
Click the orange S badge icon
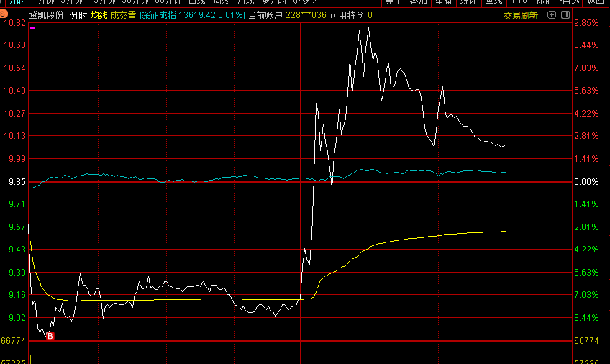pos(3,14)
